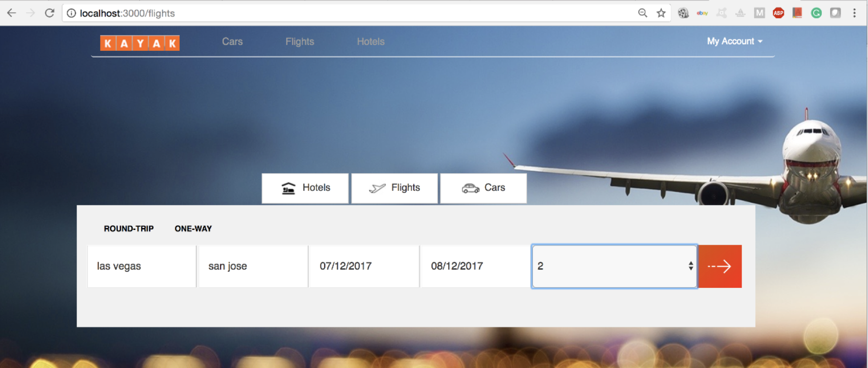Switch to the Hotels search tab

[x=305, y=188]
